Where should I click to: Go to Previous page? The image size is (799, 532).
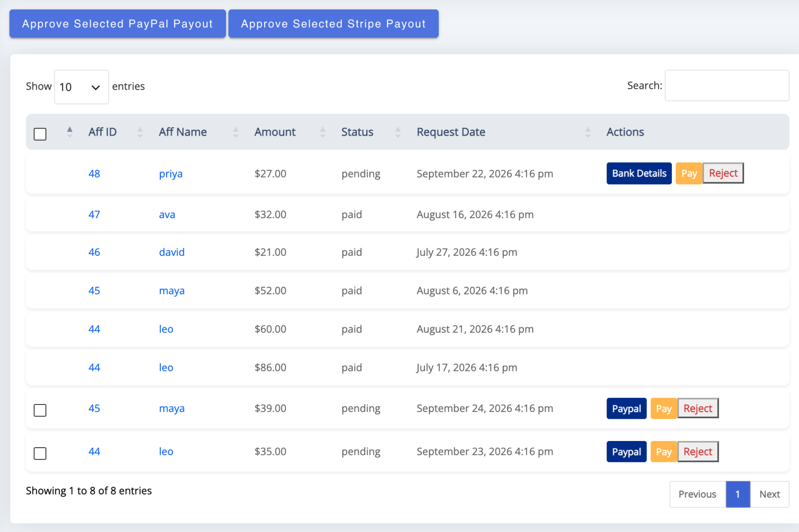click(x=697, y=494)
